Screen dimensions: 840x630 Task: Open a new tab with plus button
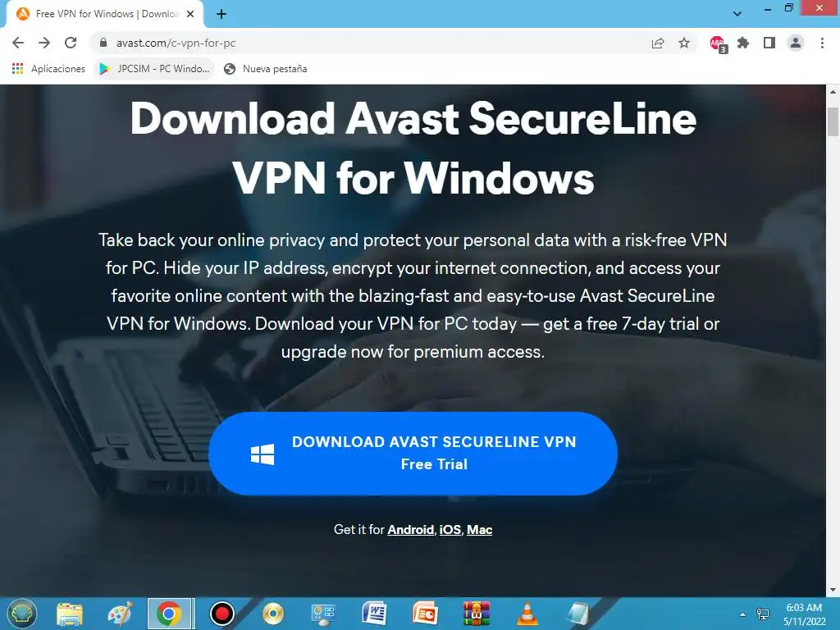click(x=221, y=15)
